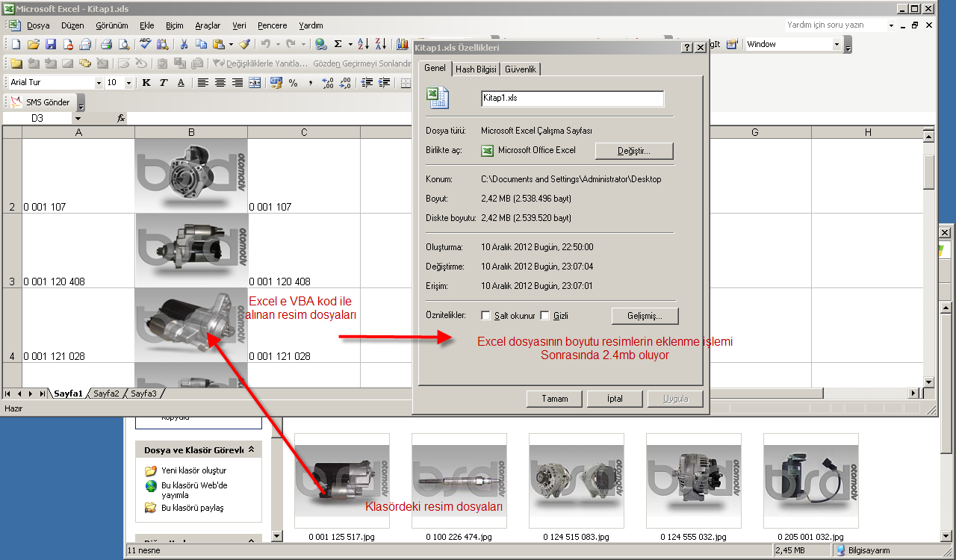
Task: Toggle italic with the T button
Action: click(164, 82)
